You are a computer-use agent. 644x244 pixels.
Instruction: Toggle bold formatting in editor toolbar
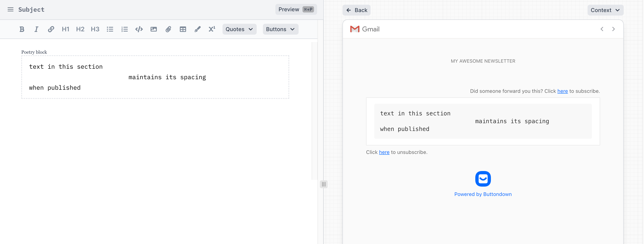point(22,29)
